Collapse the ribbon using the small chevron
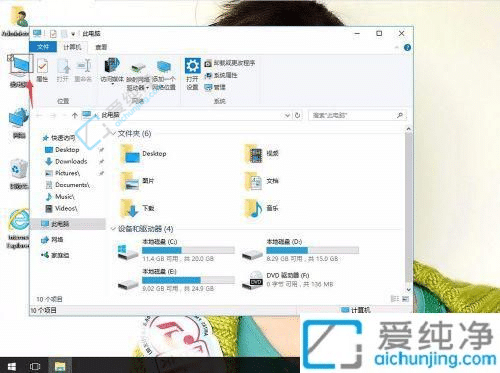The image size is (500, 373). tap(397, 48)
